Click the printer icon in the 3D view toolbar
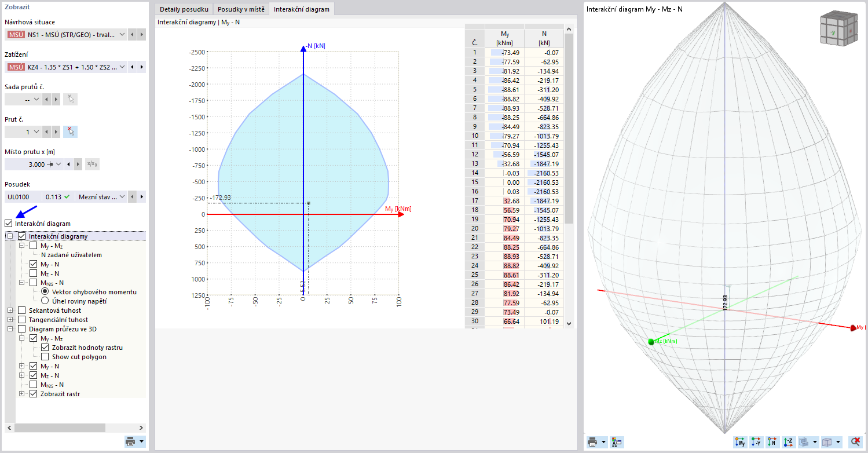This screenshot has height=453, width=868. tap(592, 442)
